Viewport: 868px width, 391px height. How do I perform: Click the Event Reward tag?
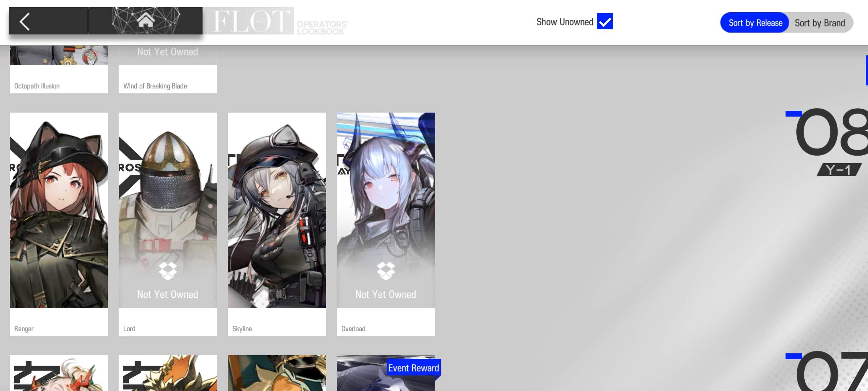pyautogui.click(x=413, y=368)
